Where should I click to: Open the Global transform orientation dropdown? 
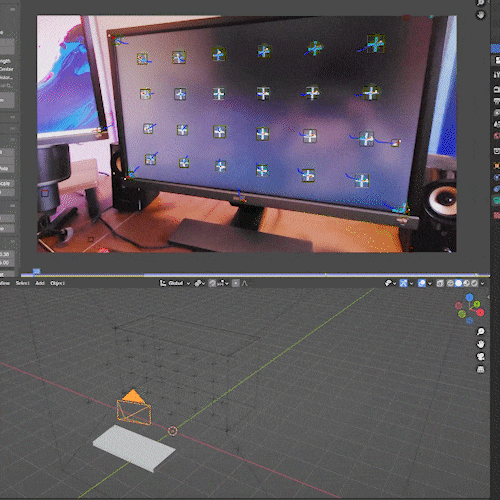pyautogui.click(x=175, y=283)
